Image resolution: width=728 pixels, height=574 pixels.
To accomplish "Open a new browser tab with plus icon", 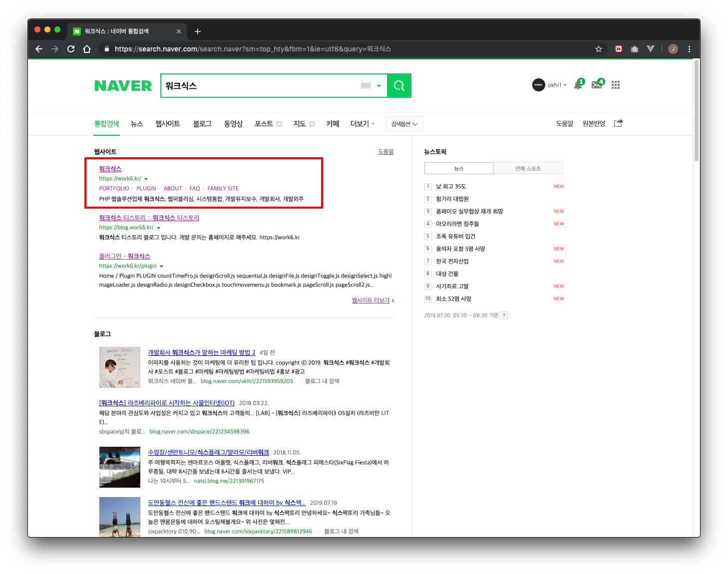I will 198,31.
